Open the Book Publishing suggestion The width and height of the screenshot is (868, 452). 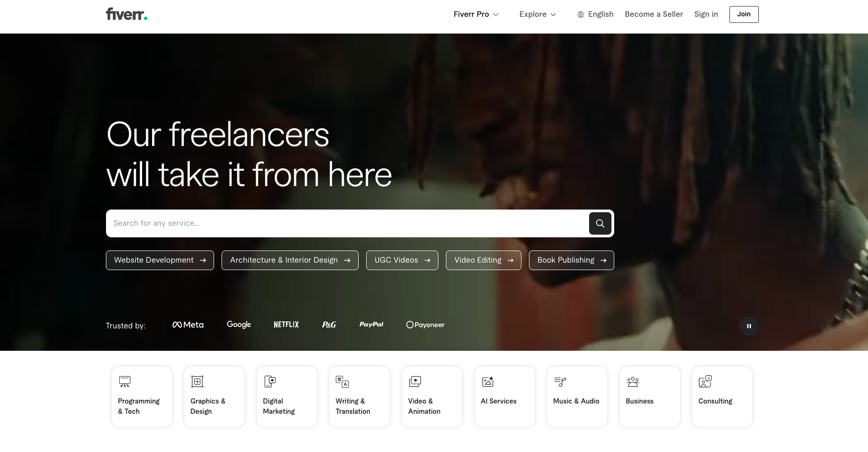[x=571, y=260]
